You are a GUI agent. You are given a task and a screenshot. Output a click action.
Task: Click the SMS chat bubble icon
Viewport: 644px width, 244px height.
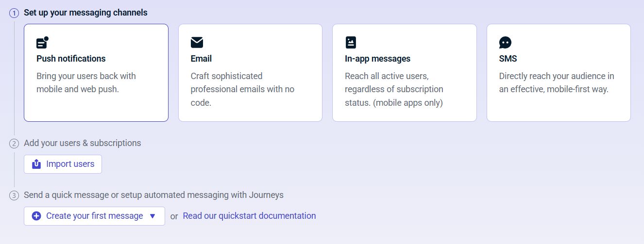pos(505,43)
